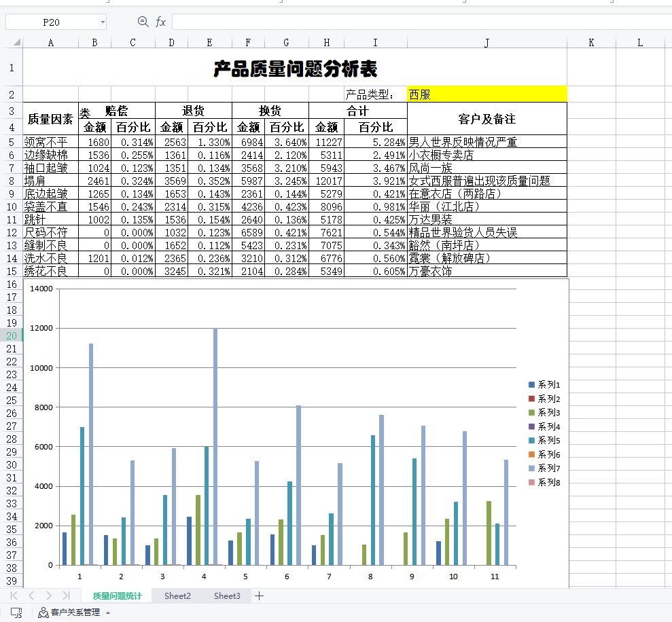Screen dimensions: 672x622
Task: Select the 系列8 legend entry
Action: click(x=544, y=482)
